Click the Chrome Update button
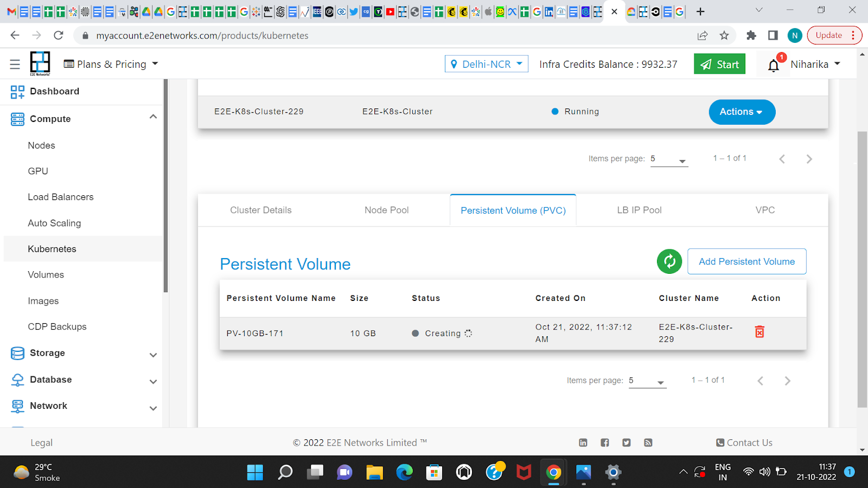 click(x=834, y=35)
